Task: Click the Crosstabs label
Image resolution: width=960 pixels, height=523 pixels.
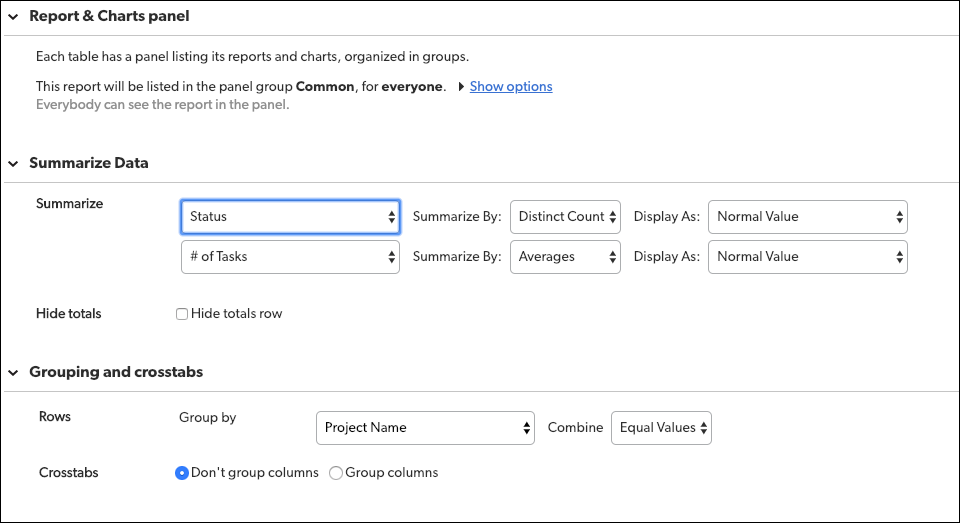Action: (x=69, y=473)
